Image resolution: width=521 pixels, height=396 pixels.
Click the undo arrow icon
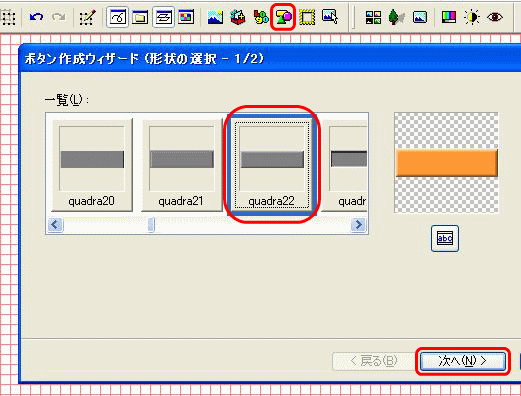coord(36,17)
